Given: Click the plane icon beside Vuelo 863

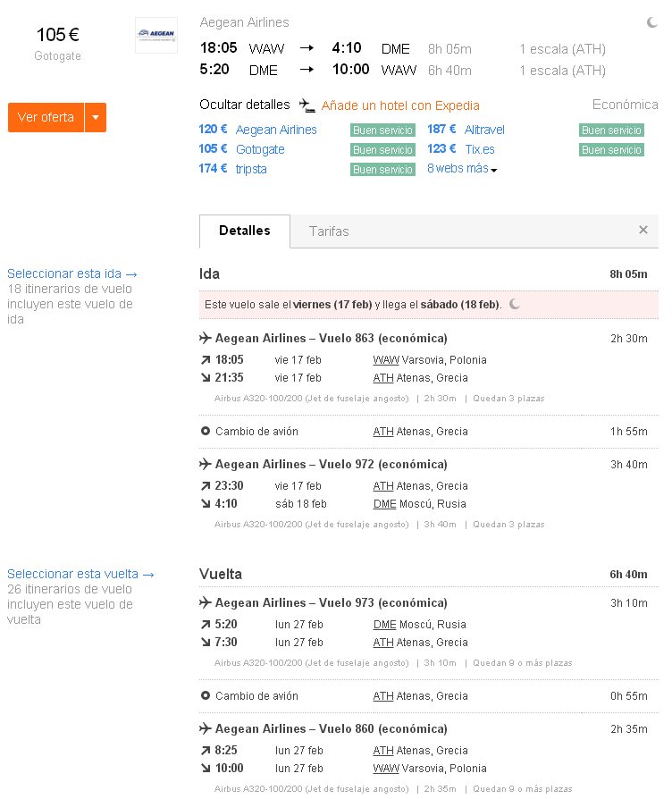Looking at the screenshot, I should tap(206, 338).
